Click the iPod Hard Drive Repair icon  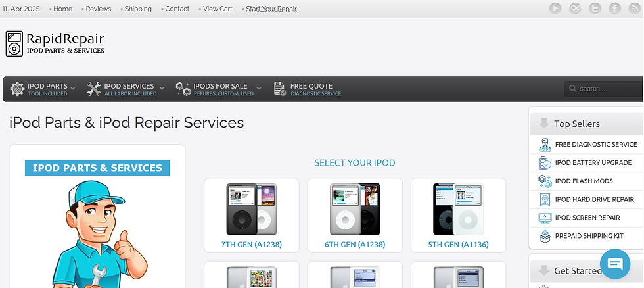[545, 200]
